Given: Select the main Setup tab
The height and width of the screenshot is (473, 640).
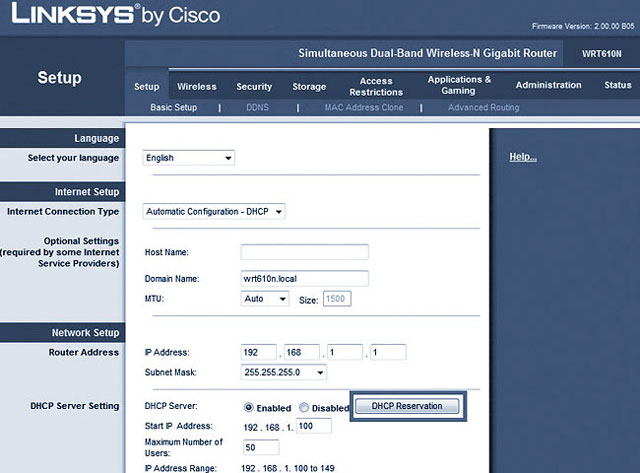Looking at the screenshot, I should [x=147, y=87].
